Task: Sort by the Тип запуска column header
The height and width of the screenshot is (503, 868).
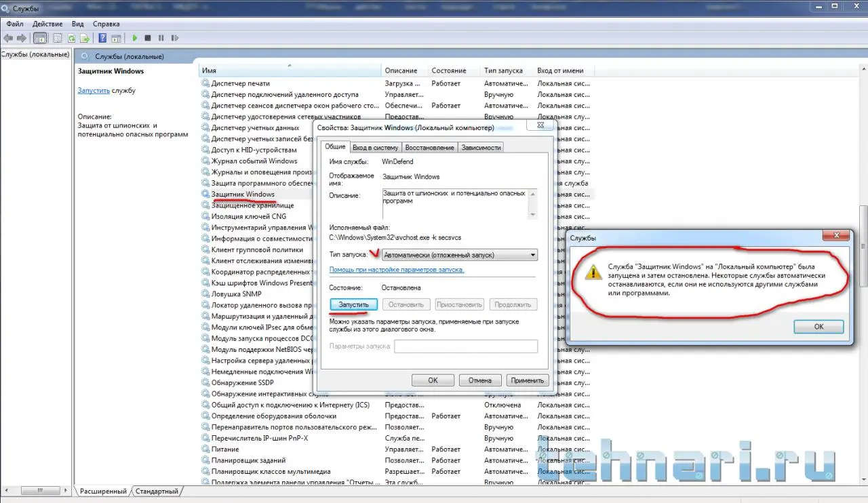Action: click(x=507, y=71)
